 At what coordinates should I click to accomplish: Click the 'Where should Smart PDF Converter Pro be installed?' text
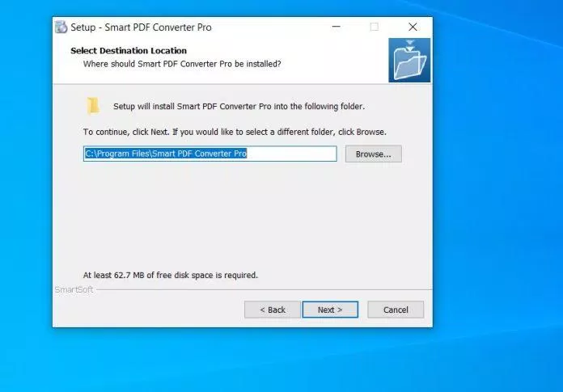coord(182,64)
